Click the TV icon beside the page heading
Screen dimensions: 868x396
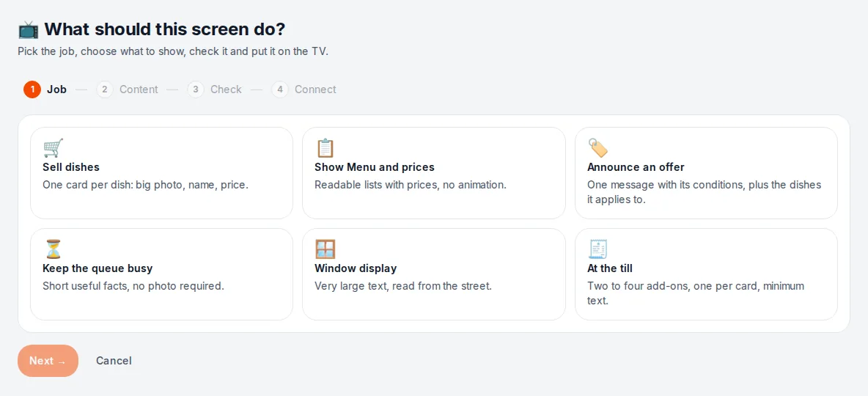pyautogui.click(x=29, y=29)
